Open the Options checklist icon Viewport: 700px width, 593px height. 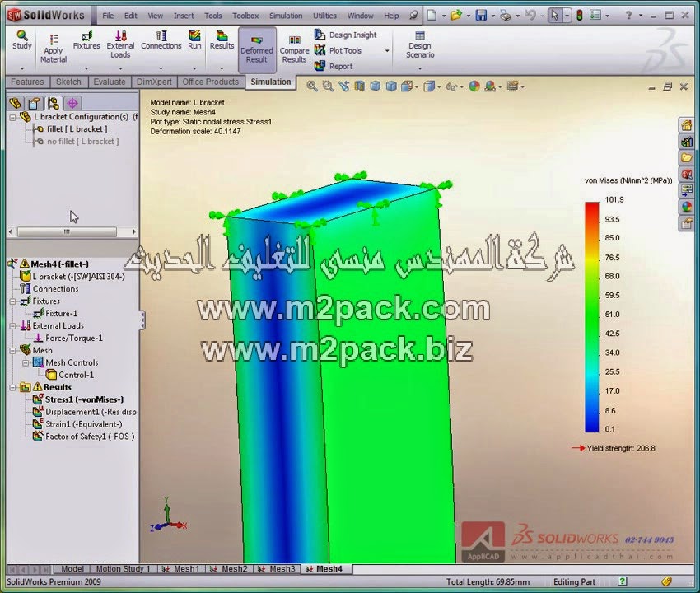pos(595,16)
